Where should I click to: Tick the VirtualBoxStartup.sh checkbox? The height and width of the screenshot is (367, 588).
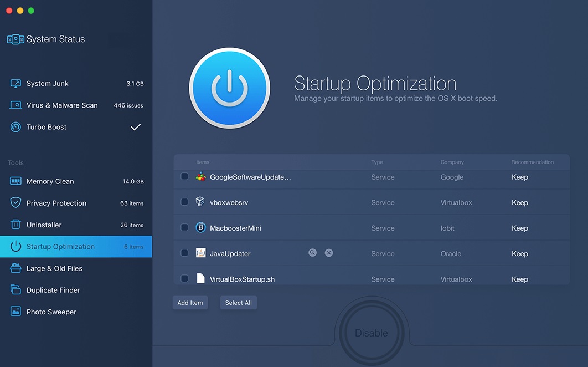184,278
